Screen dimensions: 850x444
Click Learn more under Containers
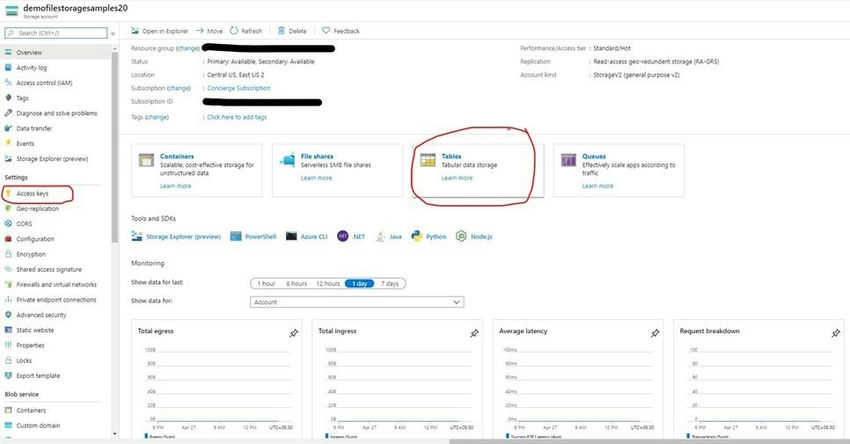click(x=176, y=186)
